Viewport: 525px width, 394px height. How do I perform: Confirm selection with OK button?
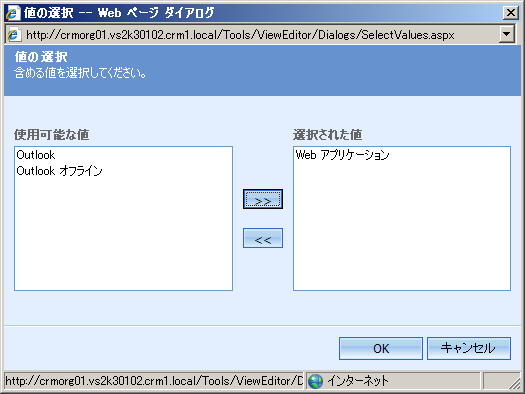[381, 348]
